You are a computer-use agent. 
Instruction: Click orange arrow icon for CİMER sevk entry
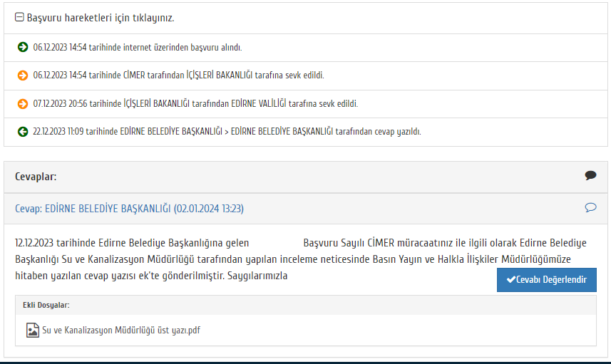(23, 76)
